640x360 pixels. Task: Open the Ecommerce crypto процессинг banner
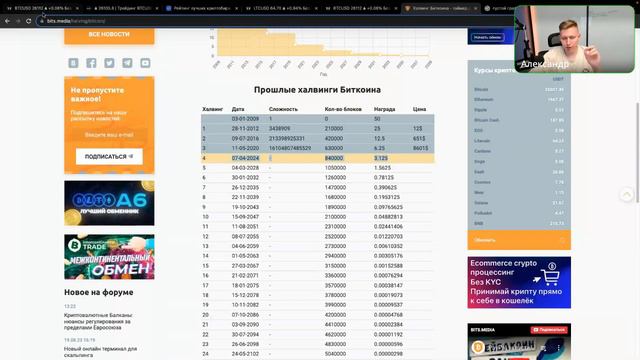pos(519,282)
